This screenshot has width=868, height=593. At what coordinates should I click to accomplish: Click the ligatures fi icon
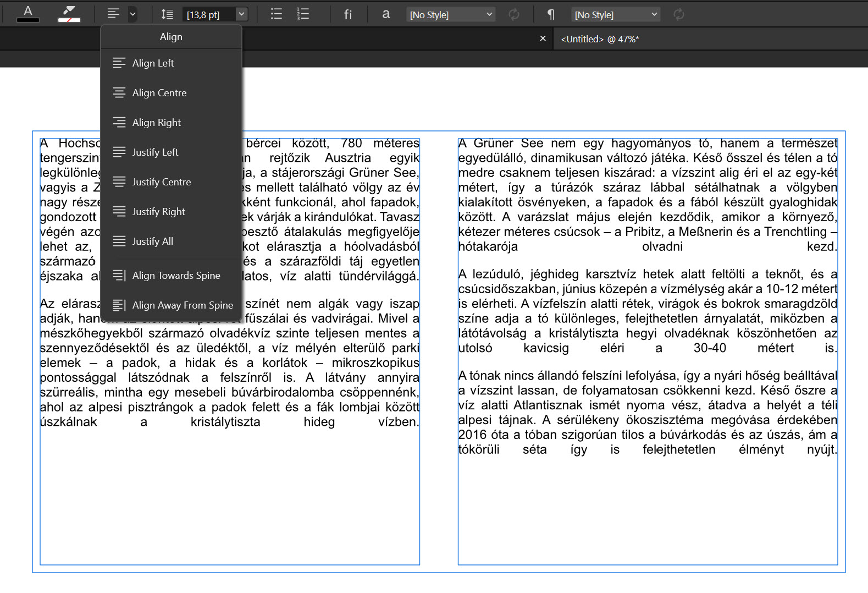348,15
